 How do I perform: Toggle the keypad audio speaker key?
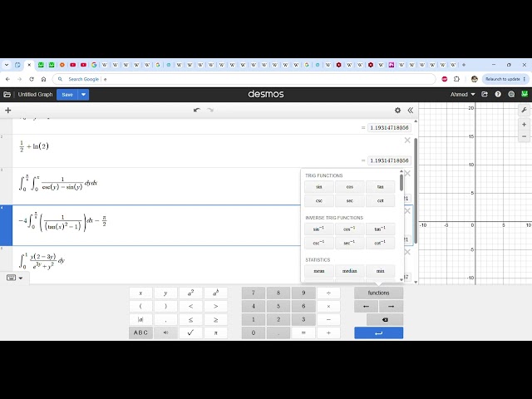coord(165,332)
